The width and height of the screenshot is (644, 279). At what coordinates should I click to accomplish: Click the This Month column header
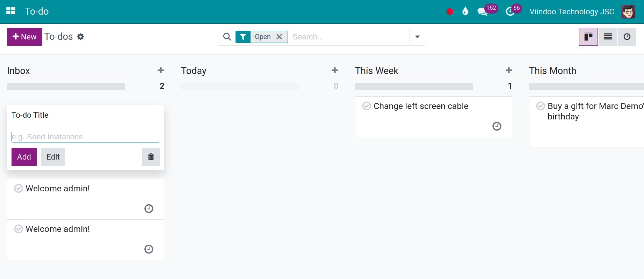click(552, 71)
